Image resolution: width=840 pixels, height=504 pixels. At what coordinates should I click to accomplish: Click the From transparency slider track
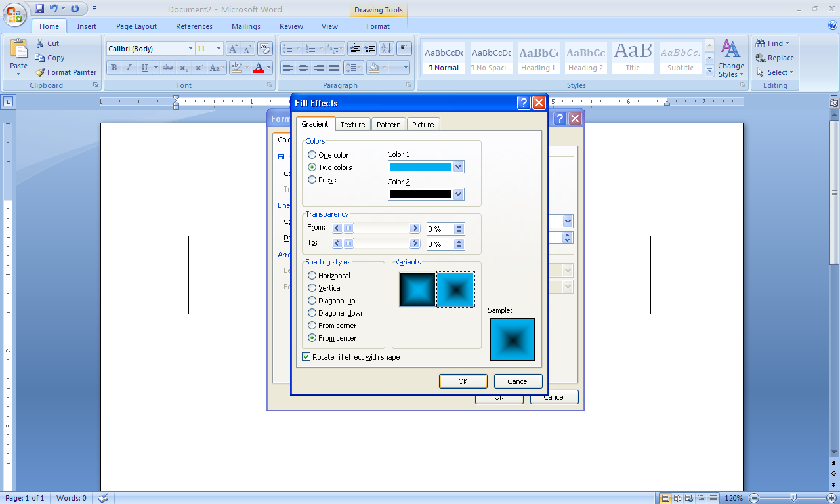click(376, 228)
